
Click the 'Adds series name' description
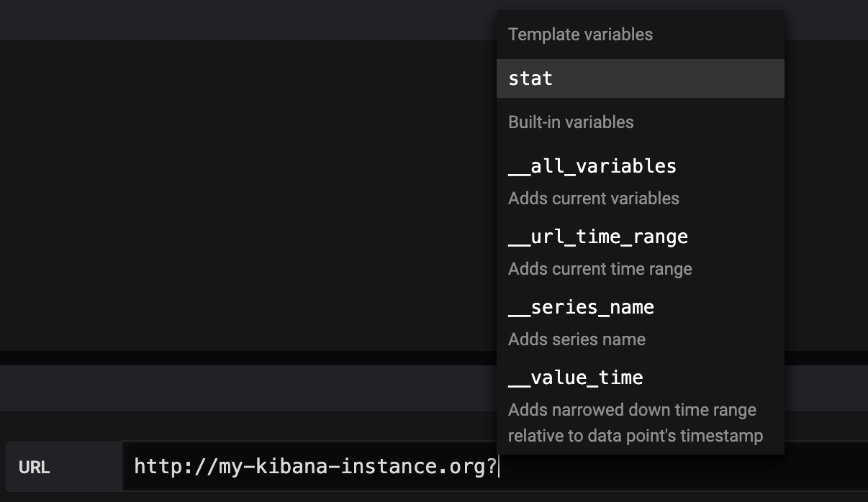tap(577, 339)
